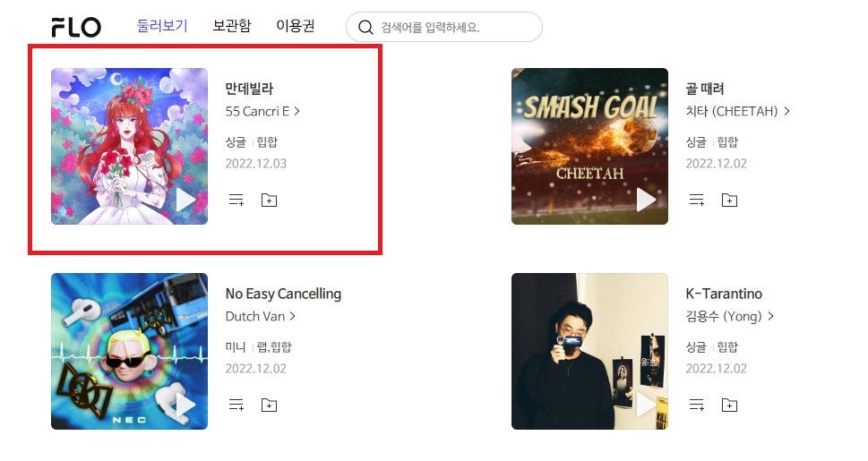Play the 골 때려 album by CHEETAH
This screenshot has height=461, width=868.
[x=646, y=200]
